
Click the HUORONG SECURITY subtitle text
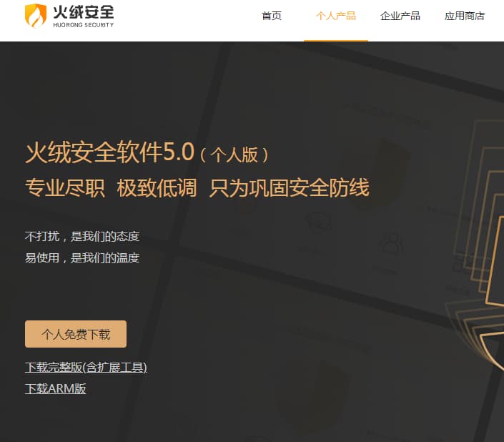[83, 25]
